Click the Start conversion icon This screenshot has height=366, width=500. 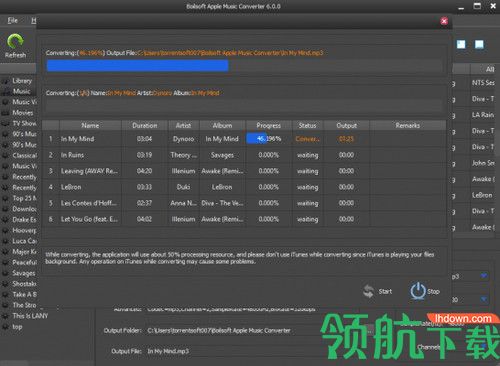pyautogui.click(x=368, y=291)
